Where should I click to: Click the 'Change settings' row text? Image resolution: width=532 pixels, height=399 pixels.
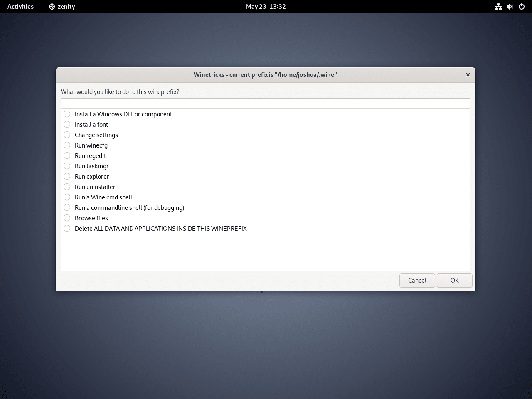(96, 135)
